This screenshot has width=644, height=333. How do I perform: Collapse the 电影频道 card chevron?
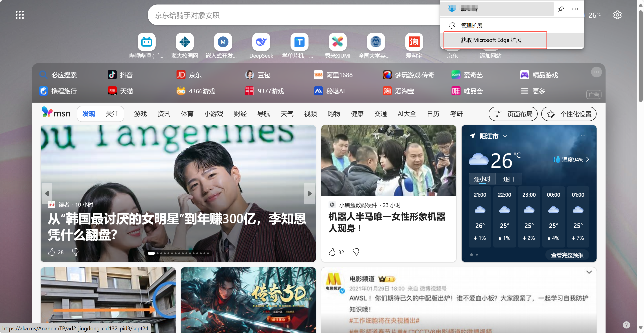tap(589, 272)
